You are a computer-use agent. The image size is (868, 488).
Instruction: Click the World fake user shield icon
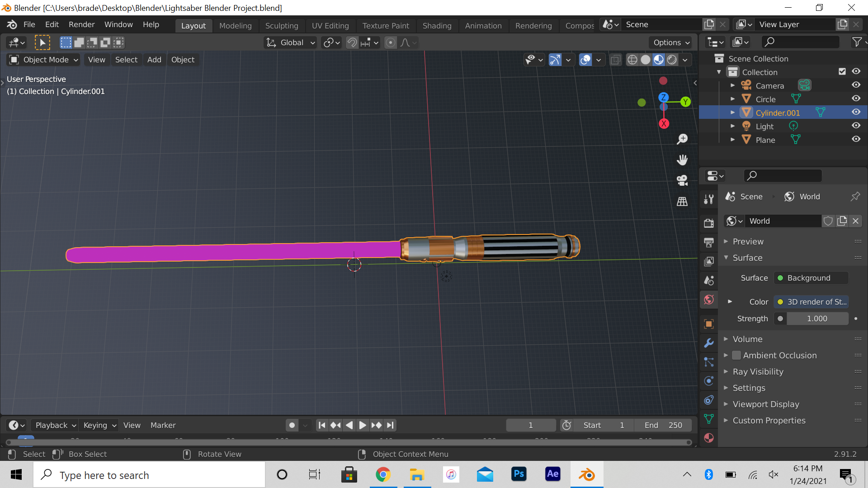click(828, 221)
